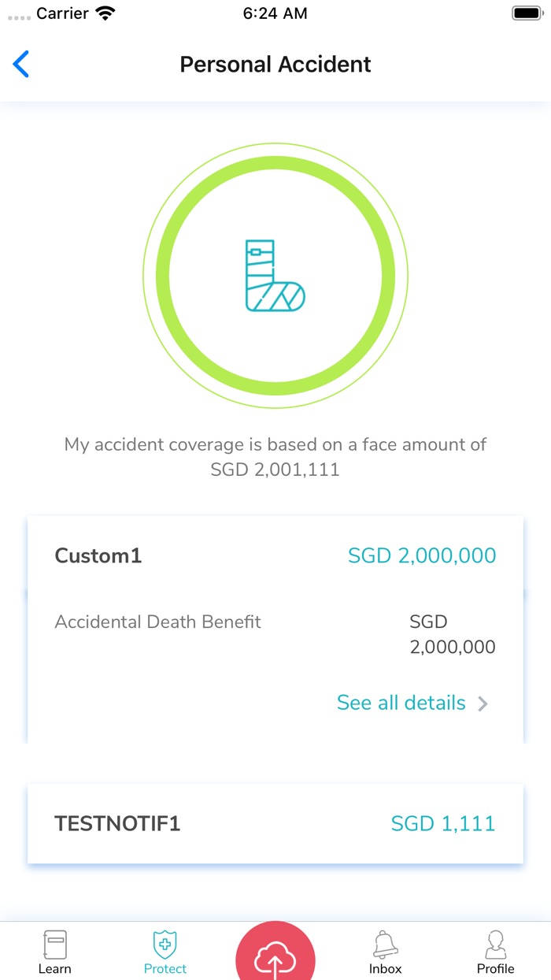Tap the face amount coverage description

pyautogui.click(x=275, y=457)
